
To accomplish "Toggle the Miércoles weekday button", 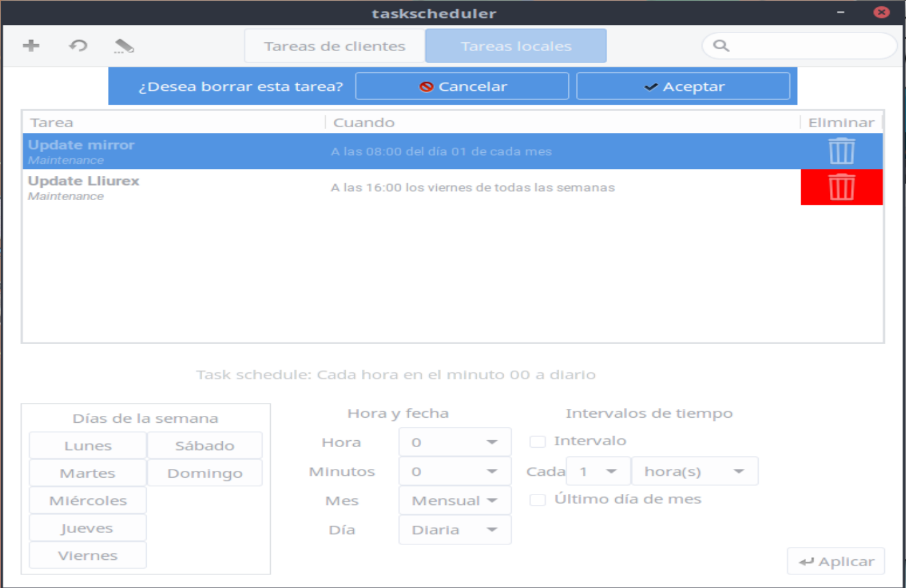I will (x=88, y=500).
